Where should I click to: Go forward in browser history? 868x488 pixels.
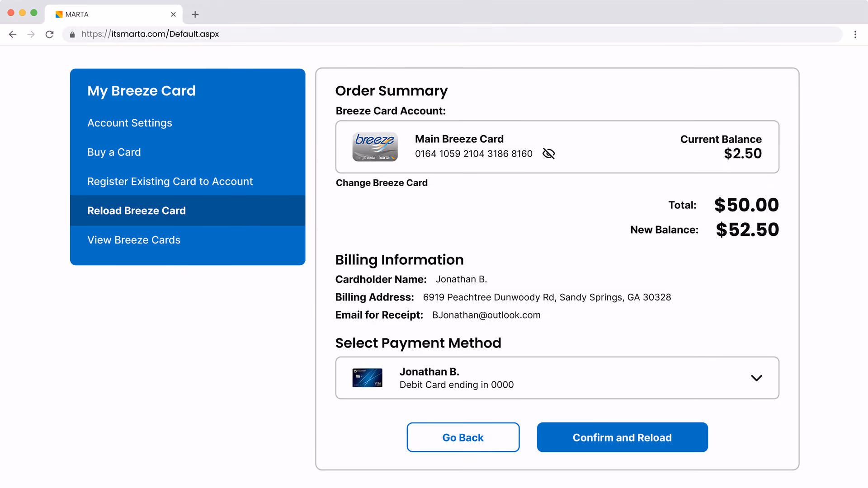click(x=31, y=34)
